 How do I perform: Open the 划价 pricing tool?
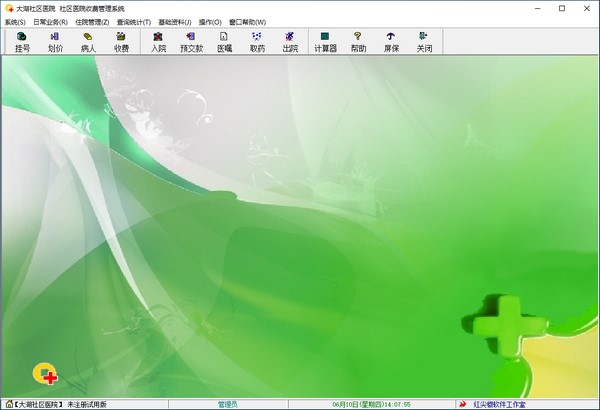click(x=55, y=41)
